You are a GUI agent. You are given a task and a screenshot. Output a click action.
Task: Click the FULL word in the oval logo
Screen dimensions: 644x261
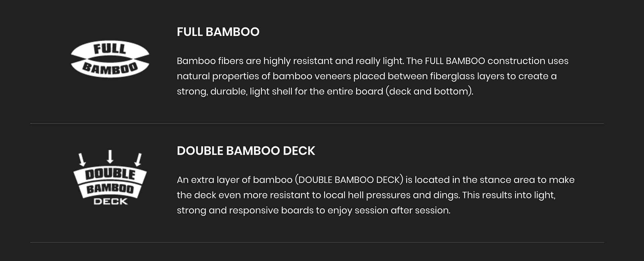coord(110,49)
